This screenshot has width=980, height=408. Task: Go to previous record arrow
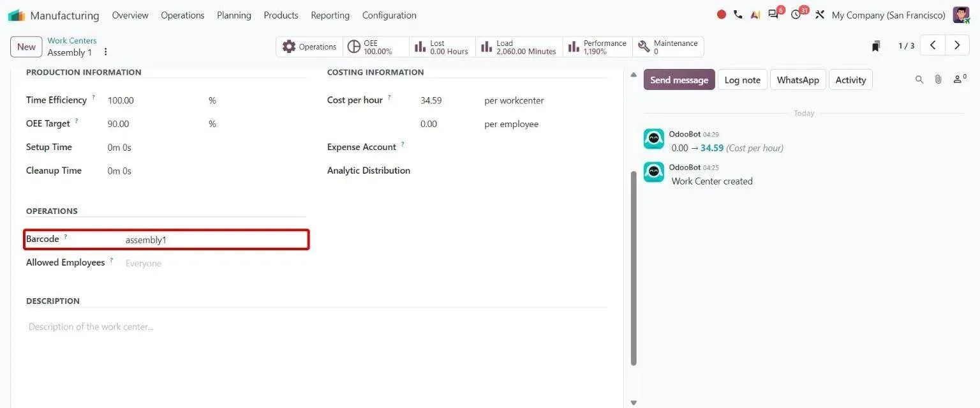coord(933,45)
